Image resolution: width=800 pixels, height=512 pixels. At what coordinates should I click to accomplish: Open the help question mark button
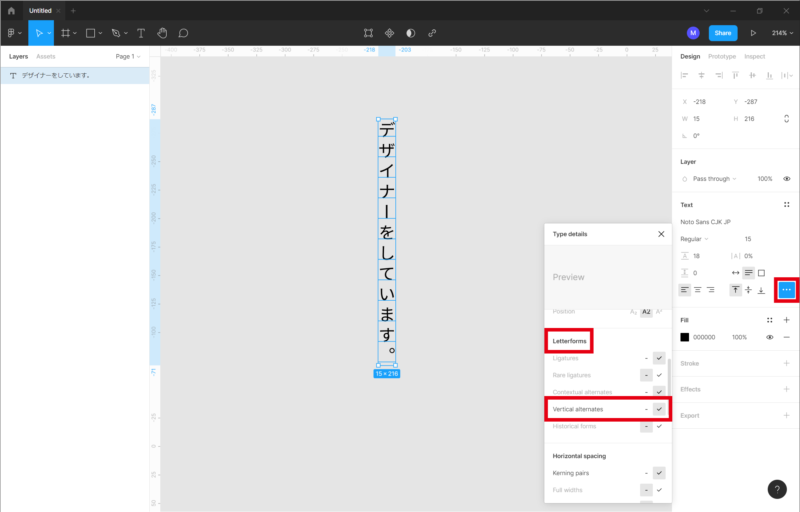(x=777, y=489)
